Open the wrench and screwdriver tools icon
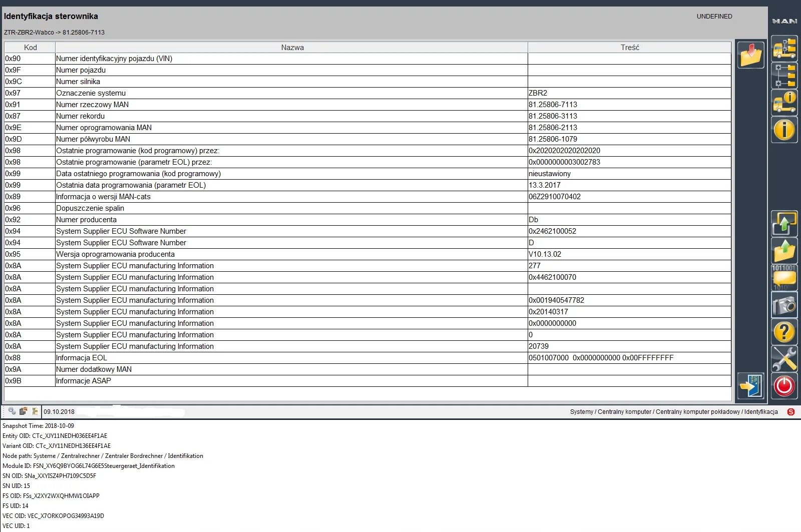Viewport: 801px width, 532px height. coord(784,358)
